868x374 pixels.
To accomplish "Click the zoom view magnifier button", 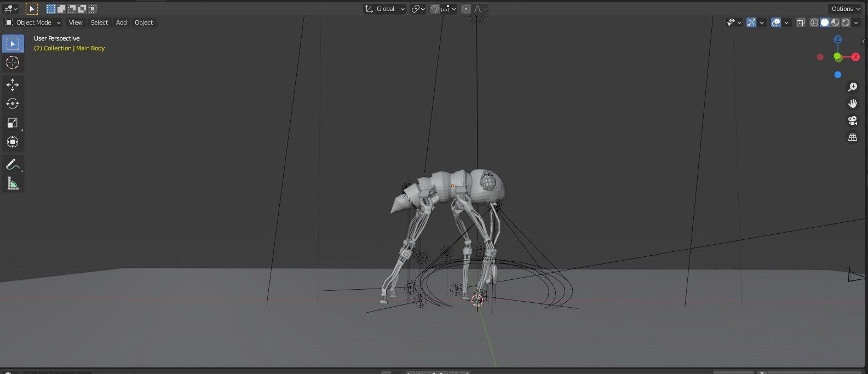I will coord(853,87).
